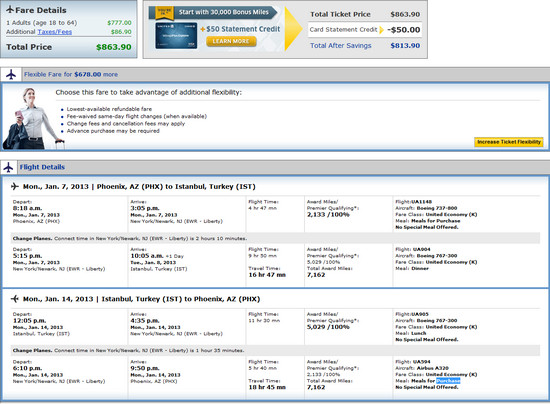The image size is (550, 404).
Task: Click the LEARN MORE button
Action: coord(231,41)
